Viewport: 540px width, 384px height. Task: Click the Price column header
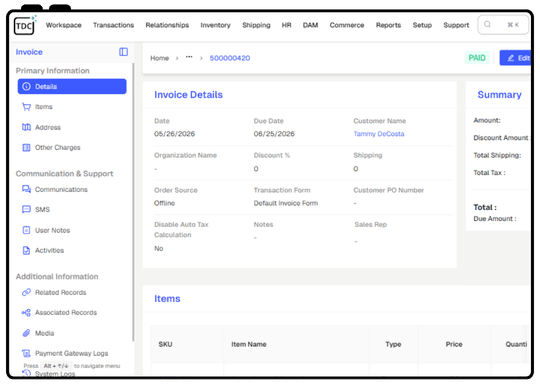tap(454, 344)
